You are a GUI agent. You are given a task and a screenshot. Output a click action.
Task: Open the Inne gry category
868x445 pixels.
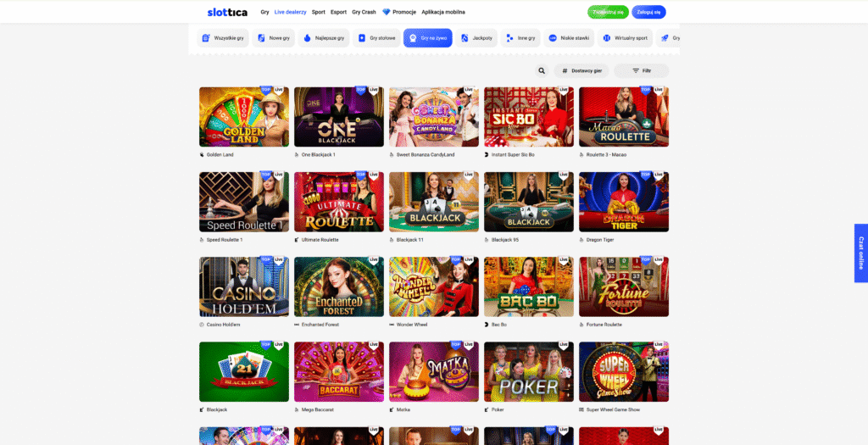click(x=520, y=38)
